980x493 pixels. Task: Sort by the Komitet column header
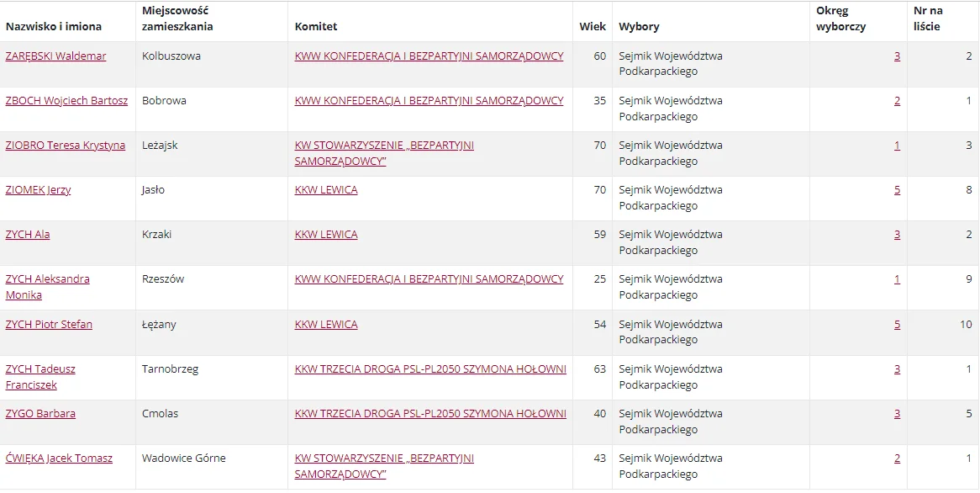316,26
